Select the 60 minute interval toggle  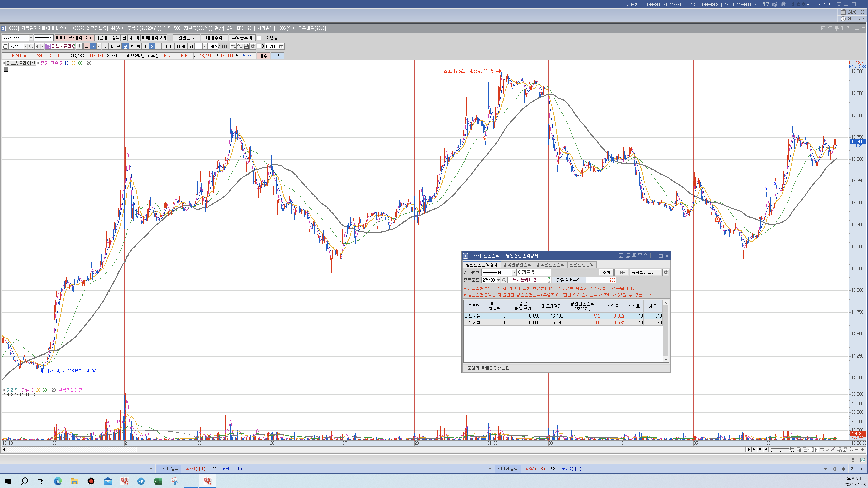(x=191, y=46)
